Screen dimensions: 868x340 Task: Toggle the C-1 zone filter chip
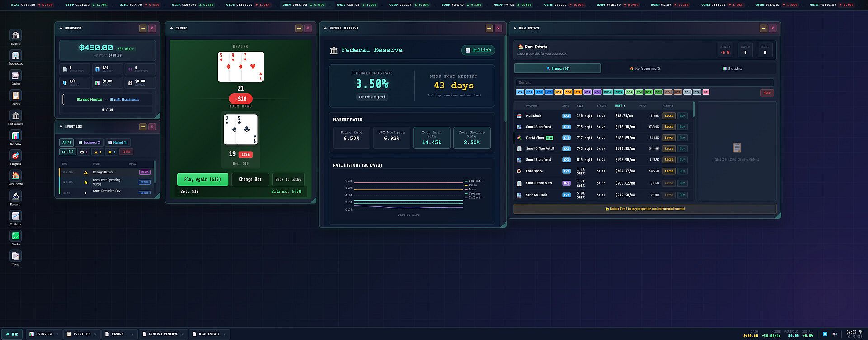click(520, 92)
